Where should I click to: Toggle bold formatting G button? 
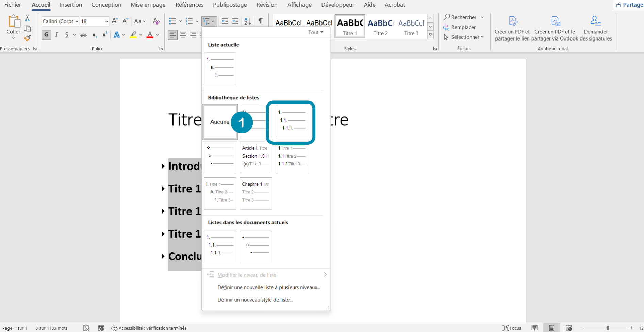(x=47, y=35)
